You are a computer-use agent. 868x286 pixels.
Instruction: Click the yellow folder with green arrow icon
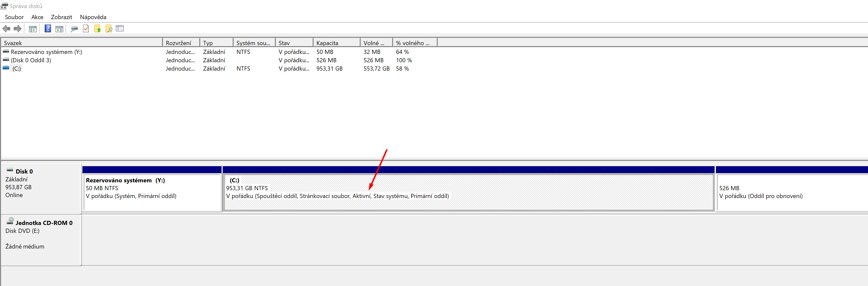click(97, 29)
